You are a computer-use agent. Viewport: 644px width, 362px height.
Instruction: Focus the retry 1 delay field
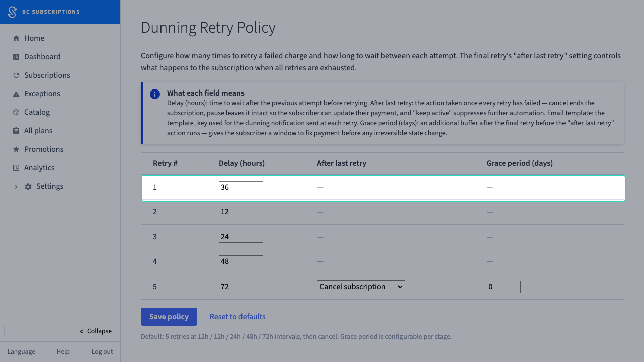tap(241, 187)
